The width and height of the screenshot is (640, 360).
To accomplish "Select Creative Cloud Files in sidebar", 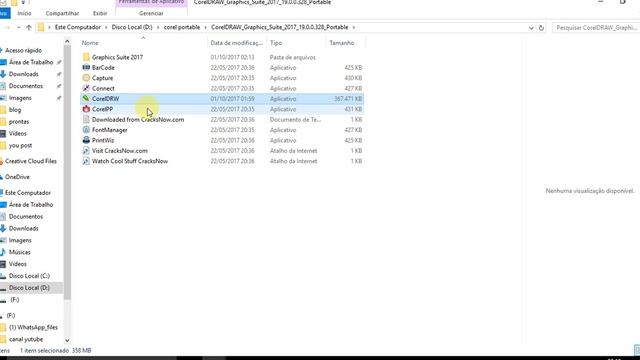I will [31, 161].
